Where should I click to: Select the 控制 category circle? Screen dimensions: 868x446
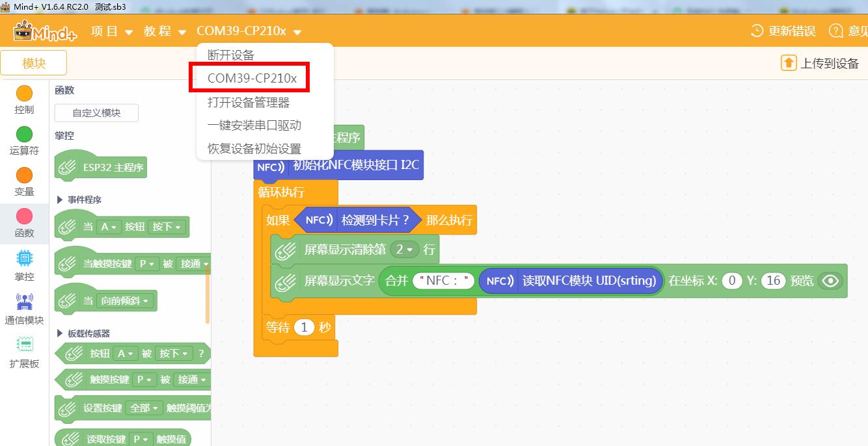24,94
